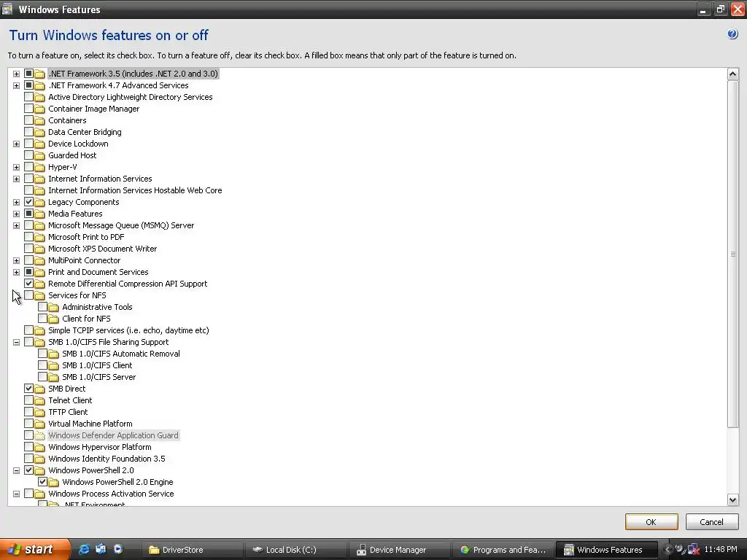Viewport: 747px width, 560px height.
Task: Click the Internet Explorer quick launch icon
Action: 84,549
